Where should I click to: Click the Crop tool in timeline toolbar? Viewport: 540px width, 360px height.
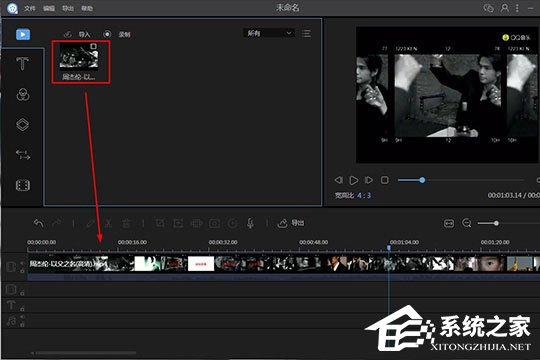[x=160, y=223]
